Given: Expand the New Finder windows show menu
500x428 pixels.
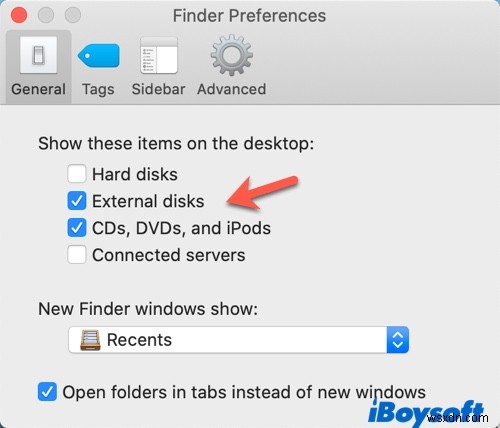Looking at the screenshot, I should pos(238,340).
